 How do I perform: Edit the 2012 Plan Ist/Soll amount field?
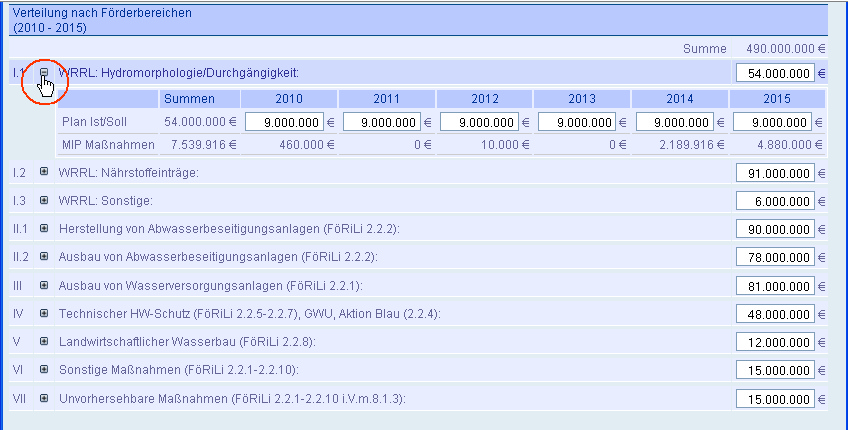tap(479, 122)
